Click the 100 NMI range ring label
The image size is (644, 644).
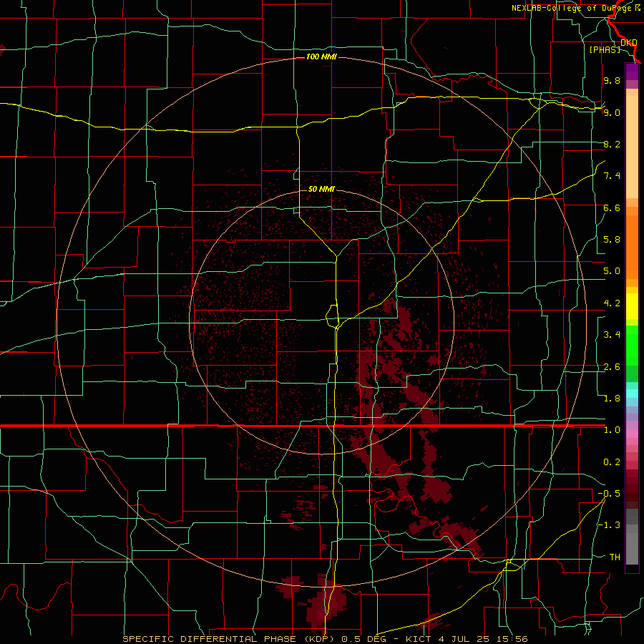point(321,57)
